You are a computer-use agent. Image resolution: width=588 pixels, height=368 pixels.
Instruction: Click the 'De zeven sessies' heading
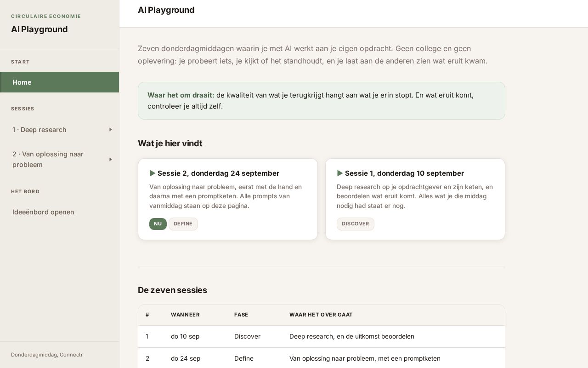tap(172, 290)
